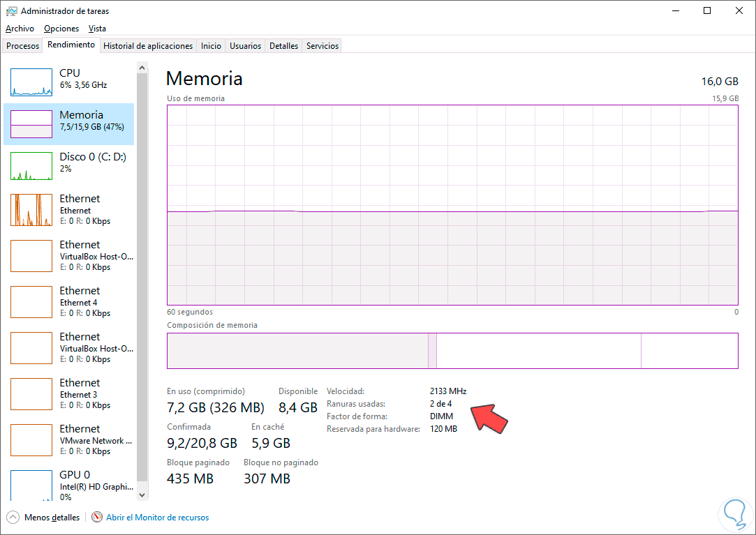Open the Abrir el Monitor de recursos link
The image size is (756, 535).
pos(157,518)
